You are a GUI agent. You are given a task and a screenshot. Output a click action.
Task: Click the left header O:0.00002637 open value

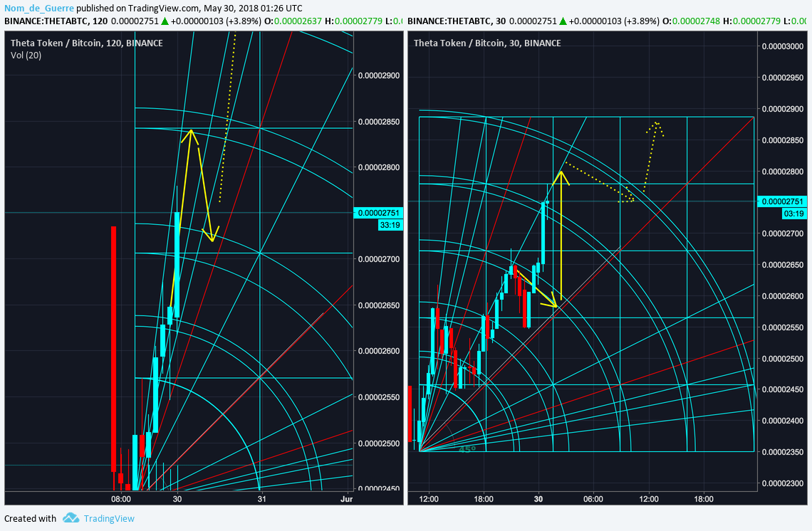pos(293,21)
